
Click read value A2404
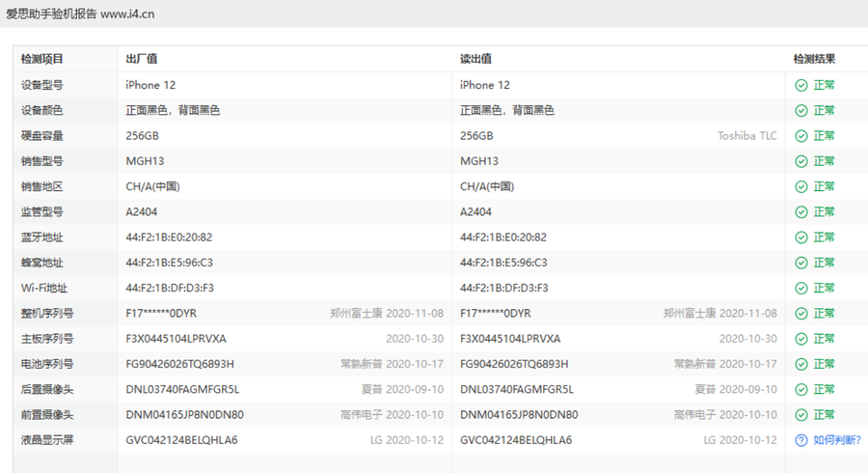coord(475,212)
